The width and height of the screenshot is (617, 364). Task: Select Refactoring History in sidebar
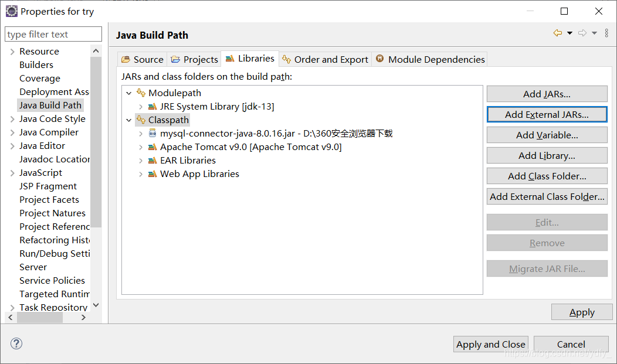(55, 240)
